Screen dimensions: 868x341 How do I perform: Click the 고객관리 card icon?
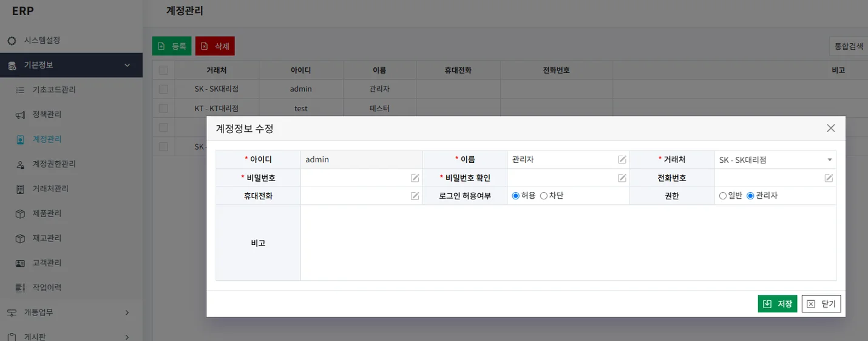point(20,263)
